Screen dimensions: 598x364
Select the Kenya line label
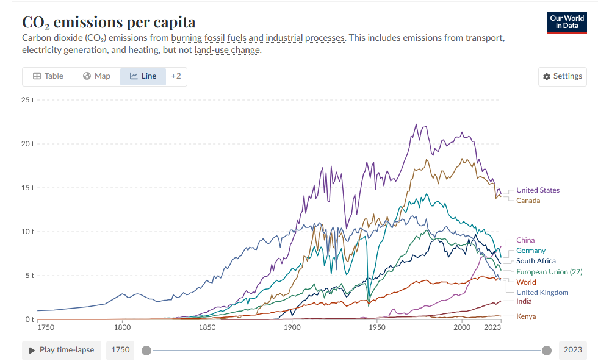[x=525, y=316]
